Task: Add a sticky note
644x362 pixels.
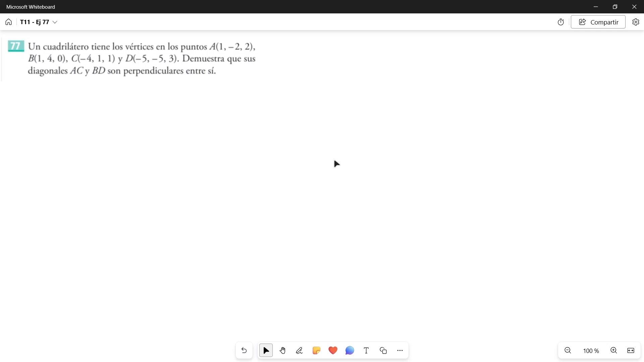Action: tap(316, 351)
